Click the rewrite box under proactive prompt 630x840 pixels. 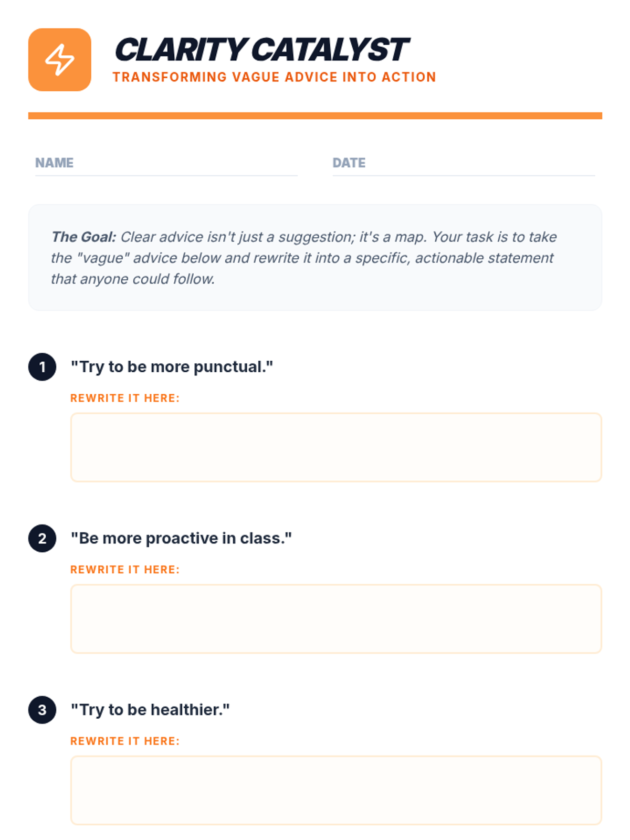[336, 619]
